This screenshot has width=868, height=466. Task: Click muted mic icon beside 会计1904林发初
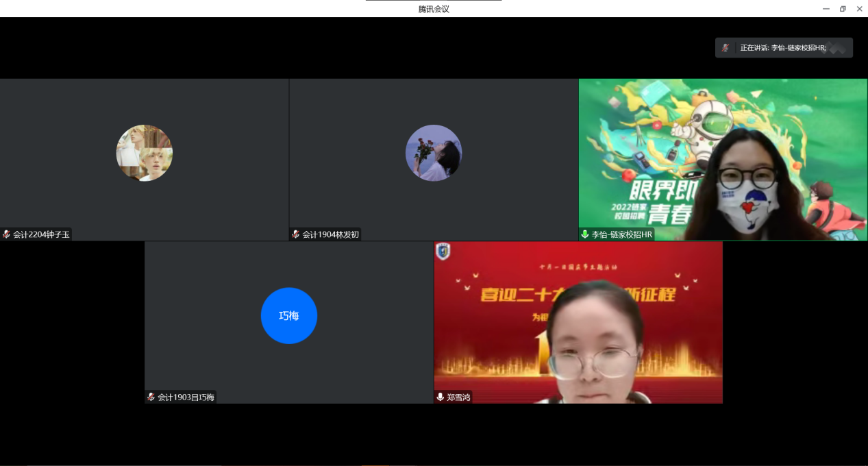point(296,234)
